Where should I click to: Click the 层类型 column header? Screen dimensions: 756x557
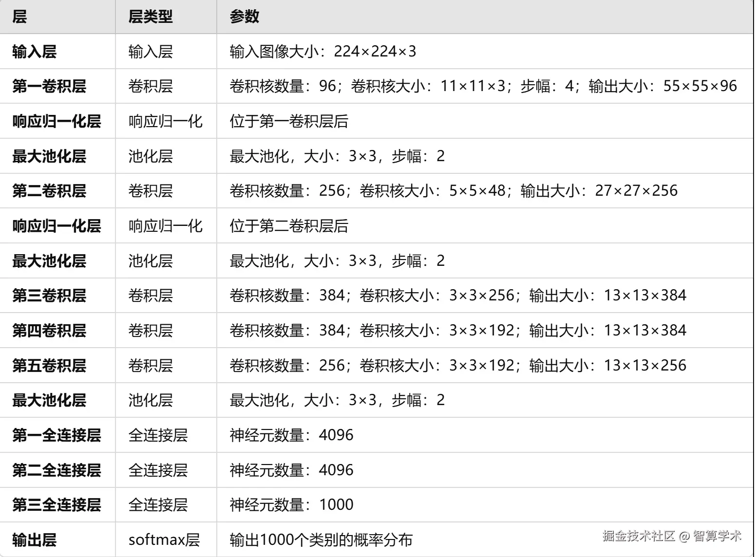coord(148,16)
